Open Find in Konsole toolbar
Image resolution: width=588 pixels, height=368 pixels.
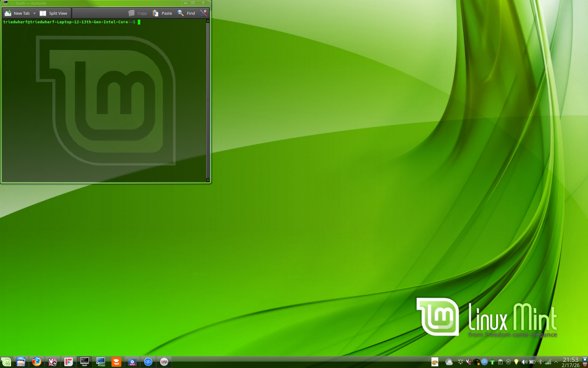click(x=186, y=13)
